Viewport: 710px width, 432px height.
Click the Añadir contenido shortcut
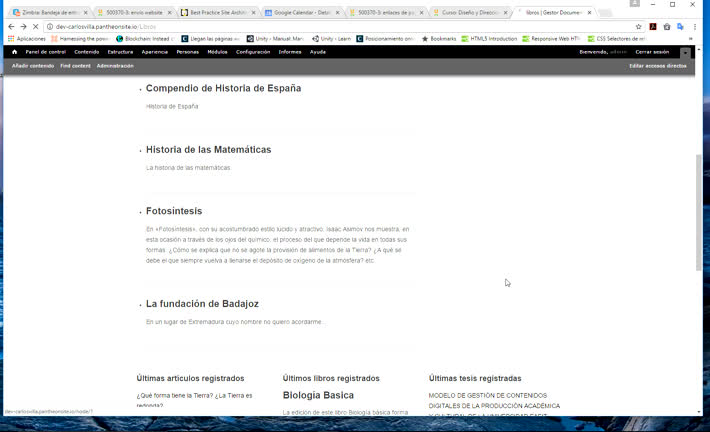tap(33, 66)
